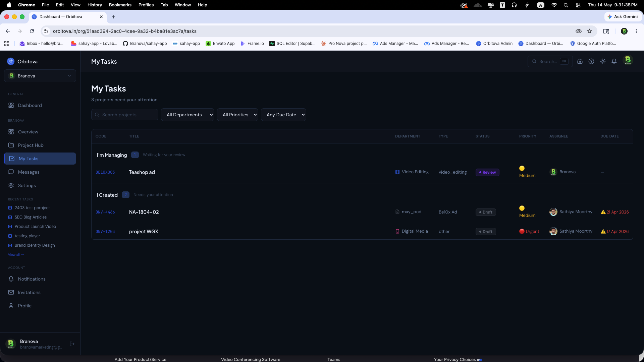The height and width of the screenshot is (362, 644).
Task: Open Invitations in sidebar
Action: [40, 292]
